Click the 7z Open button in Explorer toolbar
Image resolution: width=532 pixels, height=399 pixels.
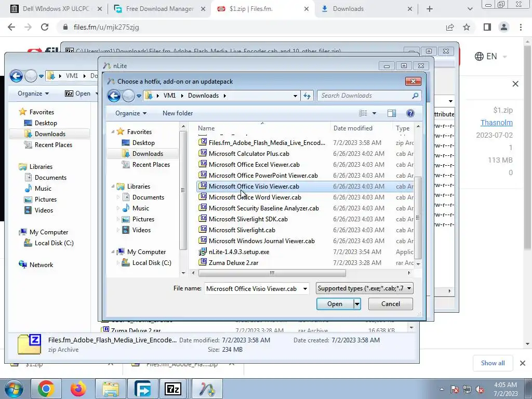(78, 94)
